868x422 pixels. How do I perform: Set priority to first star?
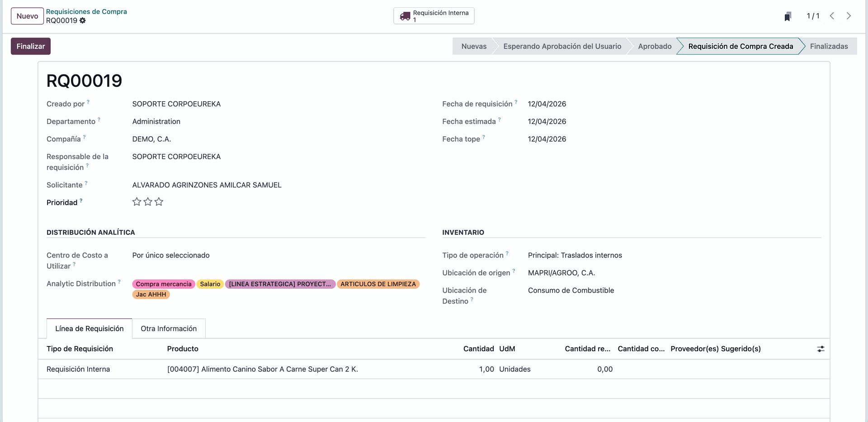[137, 202]
